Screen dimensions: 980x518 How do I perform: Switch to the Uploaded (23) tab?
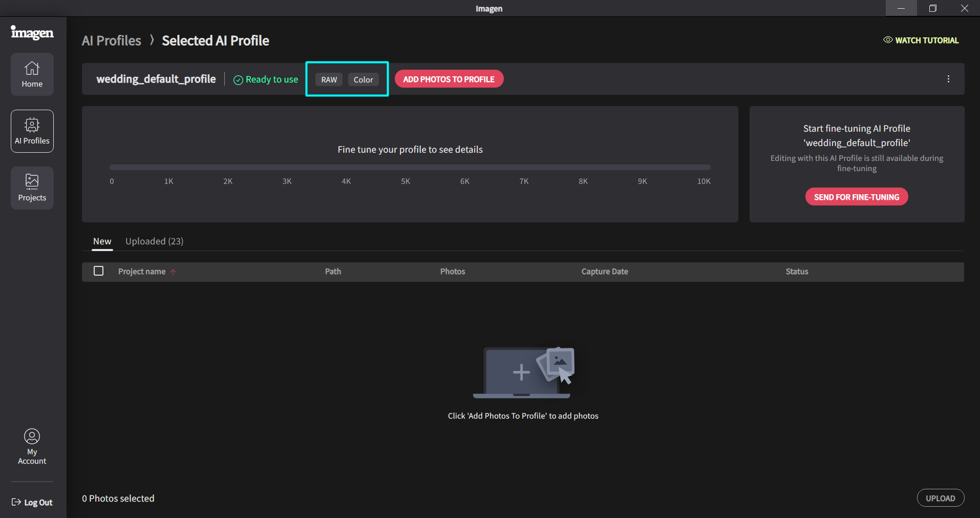coord(154,241)
